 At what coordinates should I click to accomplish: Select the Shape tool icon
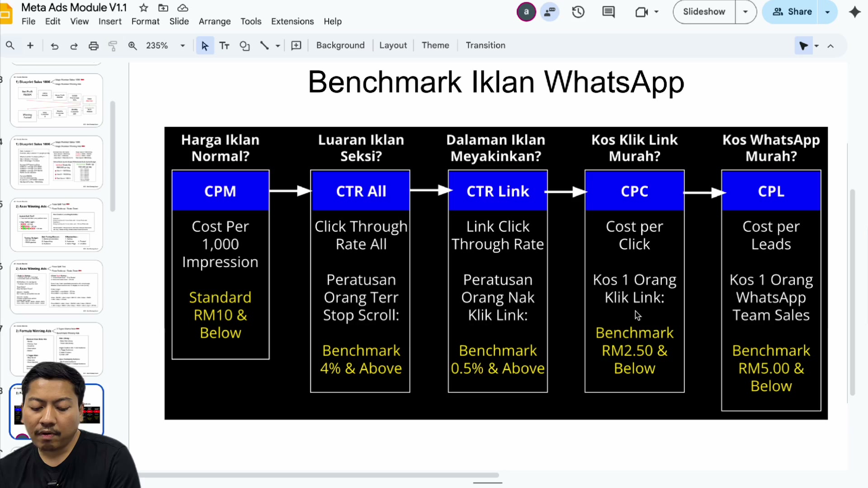pos(245,46)
